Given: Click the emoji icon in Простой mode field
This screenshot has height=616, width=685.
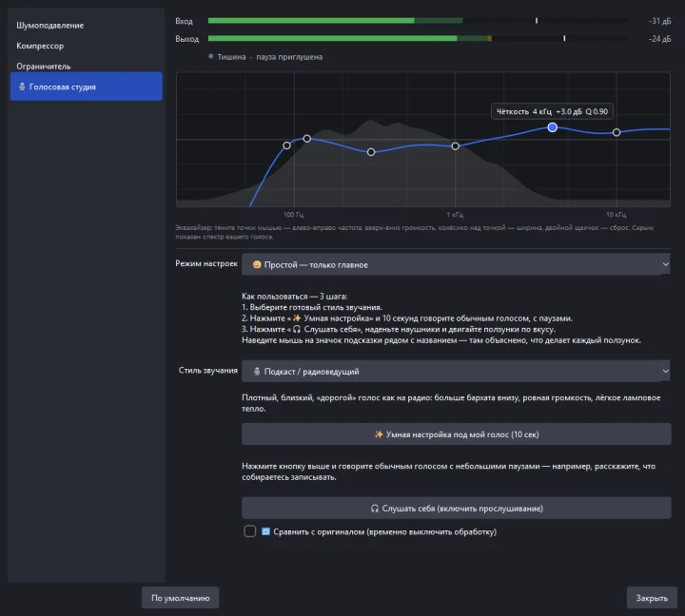Looking at the screenshot, I should pos(257,264).
